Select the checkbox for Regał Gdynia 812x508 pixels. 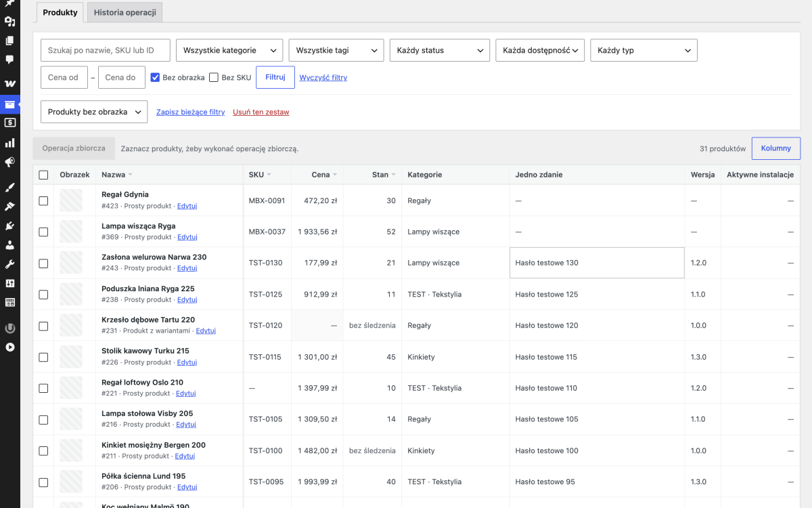pyautogui.click(x=43, y=200)
